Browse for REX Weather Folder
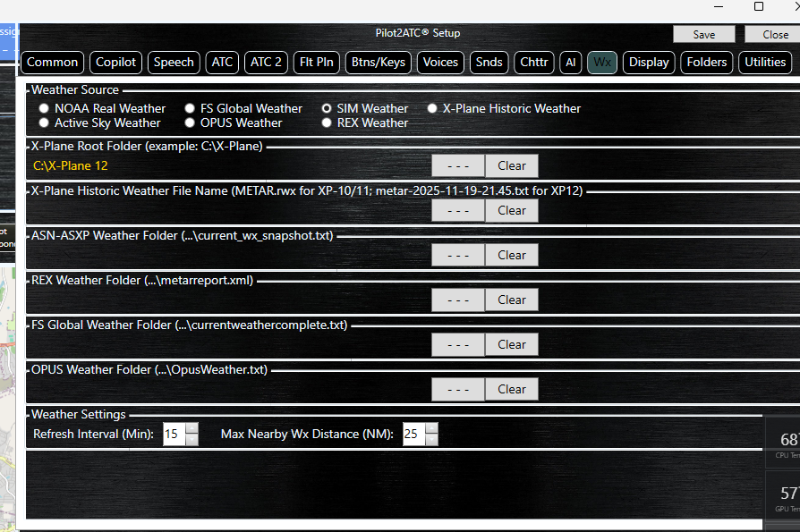This screenshot has width=800, height=532. pyautogui.click(x=457, y=300)
